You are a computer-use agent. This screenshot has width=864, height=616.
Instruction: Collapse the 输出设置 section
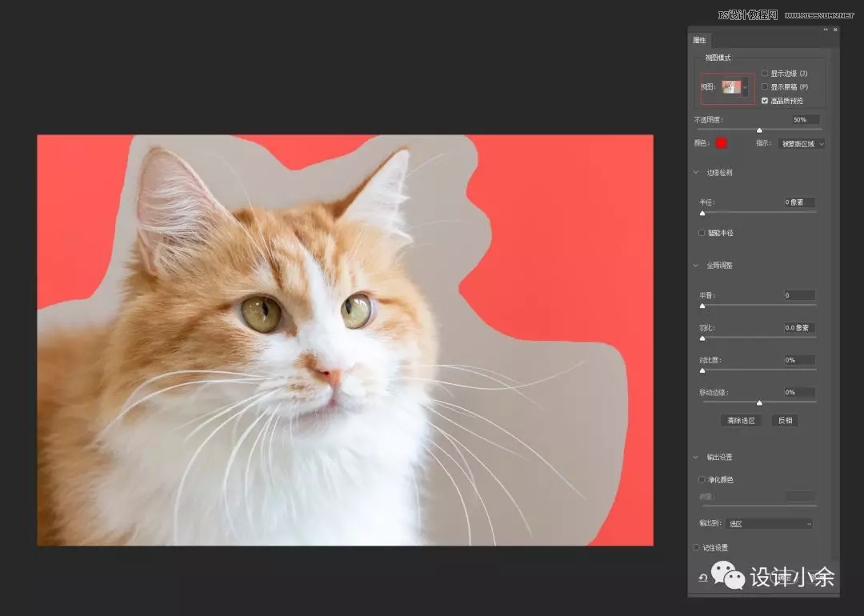tap(696, 458)
